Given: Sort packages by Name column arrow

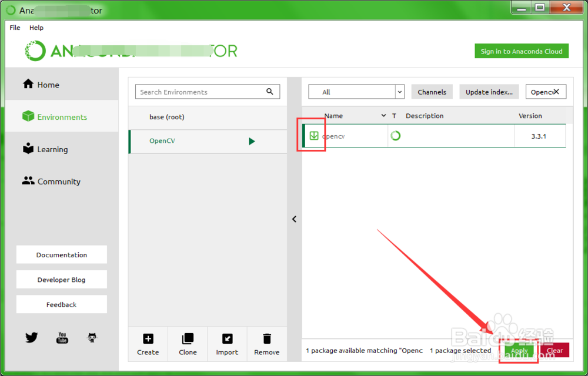Looking at the screenshot, I should click(383, 115).
